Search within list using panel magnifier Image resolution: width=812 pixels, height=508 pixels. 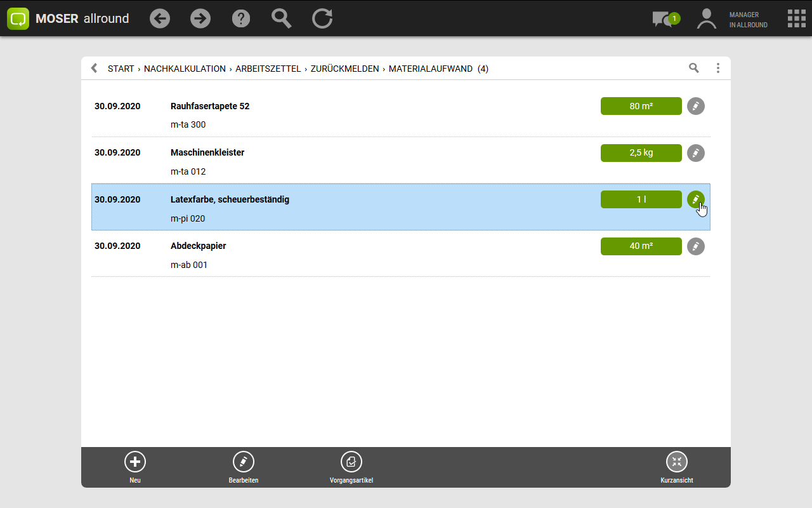click(694, 68)
